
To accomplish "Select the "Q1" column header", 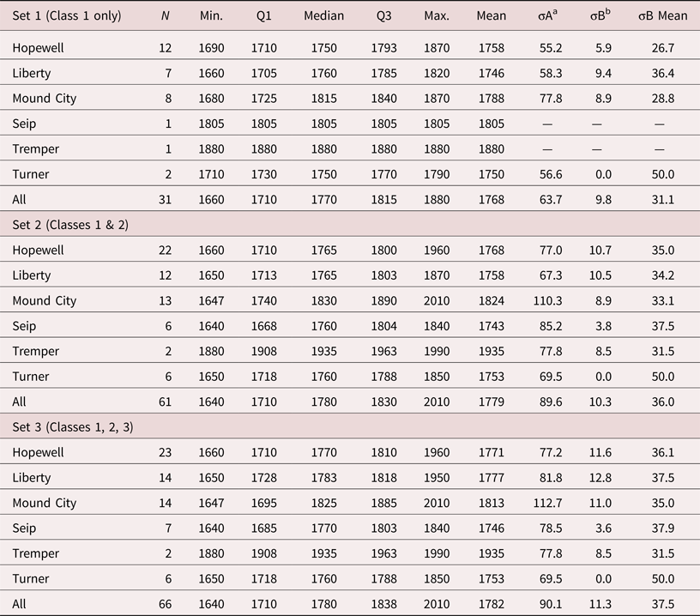I will coord(264,15).
